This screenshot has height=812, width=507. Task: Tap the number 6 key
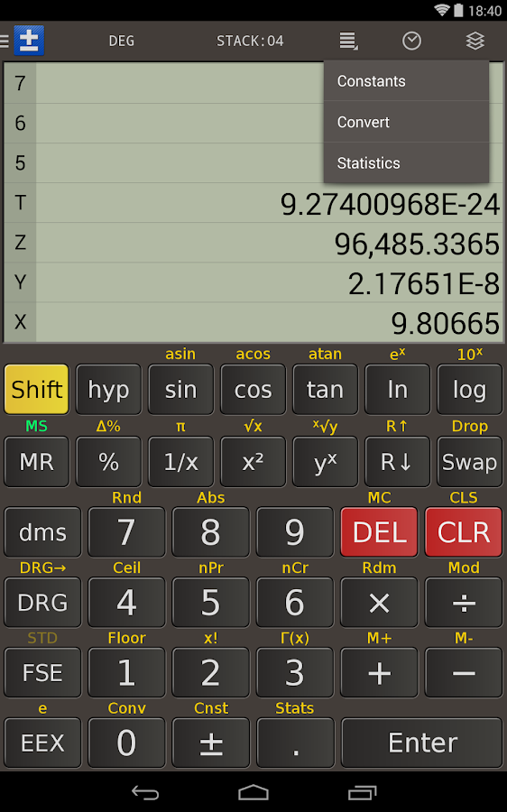point(295,603)
